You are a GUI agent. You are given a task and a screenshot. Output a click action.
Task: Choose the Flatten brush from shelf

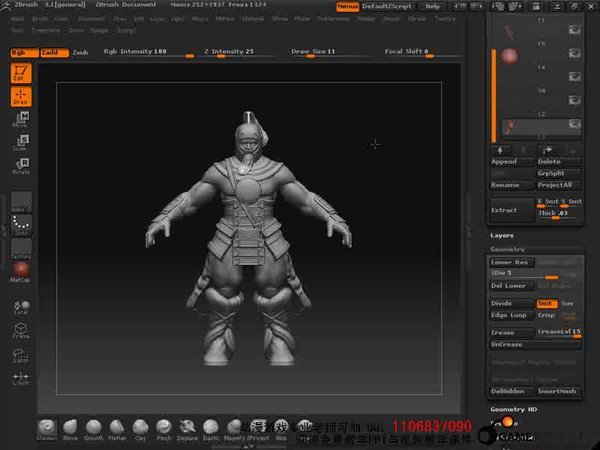pos(116,427)
